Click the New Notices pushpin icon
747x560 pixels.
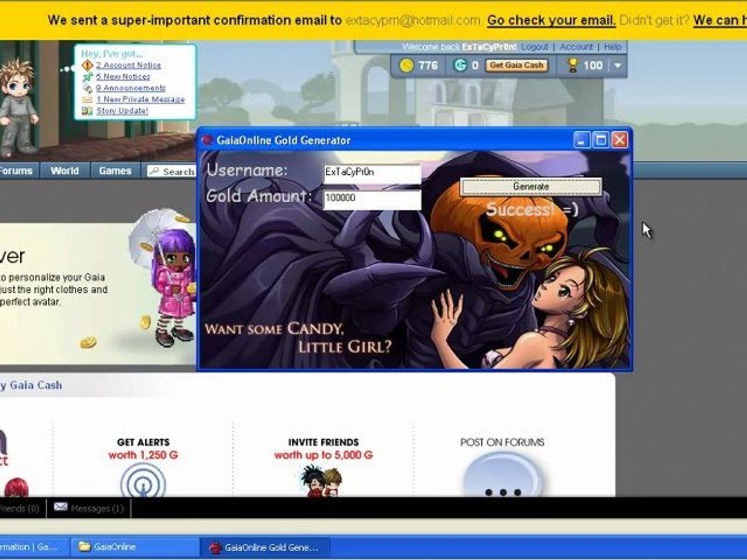87,77
